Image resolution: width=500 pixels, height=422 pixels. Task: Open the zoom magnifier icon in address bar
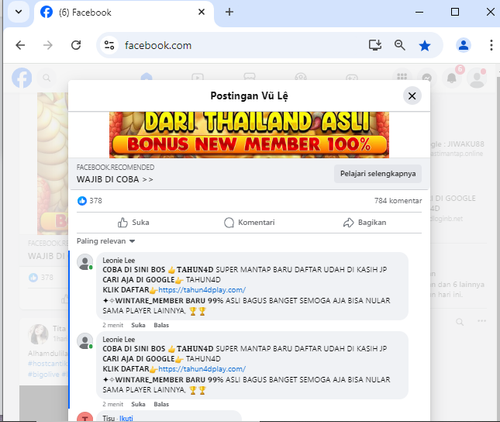[x=400, y=45]
